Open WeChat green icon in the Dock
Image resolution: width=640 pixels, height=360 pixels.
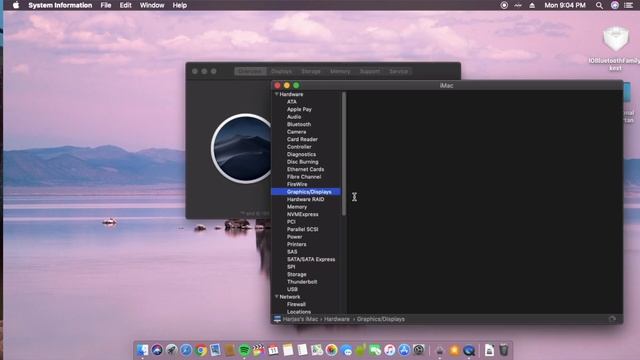375,350
